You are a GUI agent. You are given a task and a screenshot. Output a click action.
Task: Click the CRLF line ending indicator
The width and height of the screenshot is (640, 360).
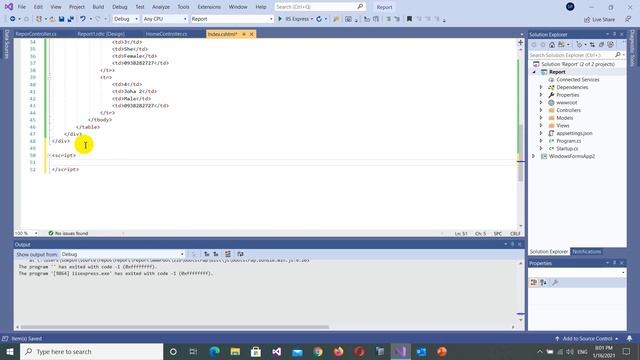click(515, 233)
